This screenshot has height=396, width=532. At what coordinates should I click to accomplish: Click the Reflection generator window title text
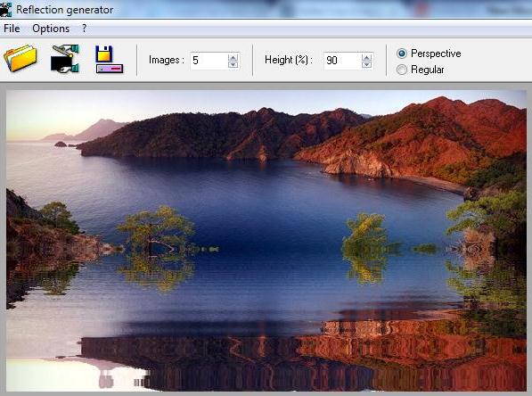64,10
